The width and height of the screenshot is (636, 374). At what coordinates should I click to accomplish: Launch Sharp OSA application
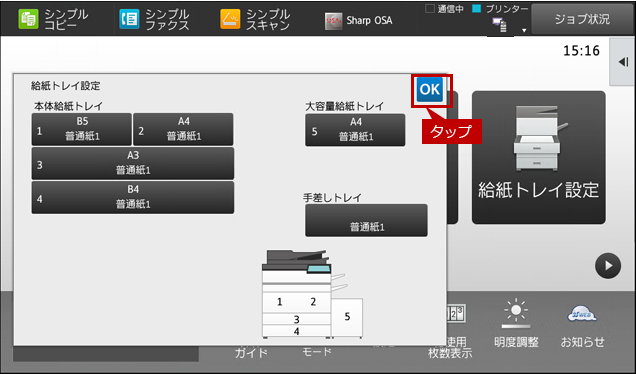point(359,20)
